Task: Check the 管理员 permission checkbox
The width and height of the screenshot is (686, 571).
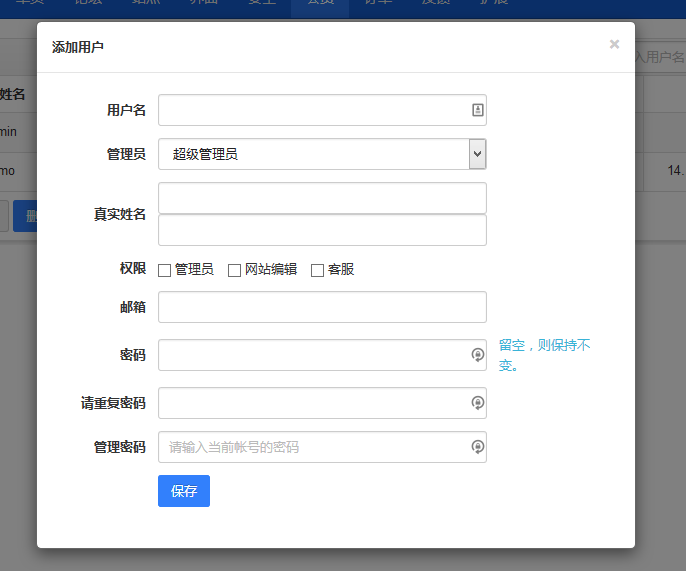Action: (164, 270)
